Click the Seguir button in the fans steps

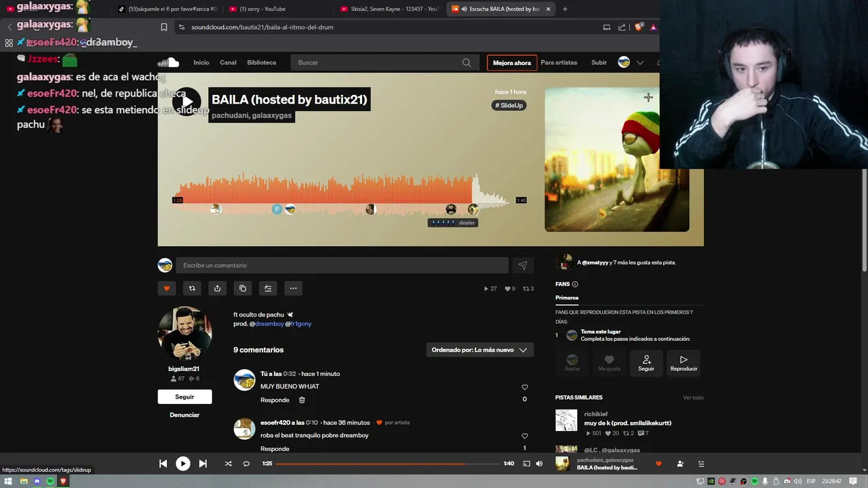[x=646, y=363]
